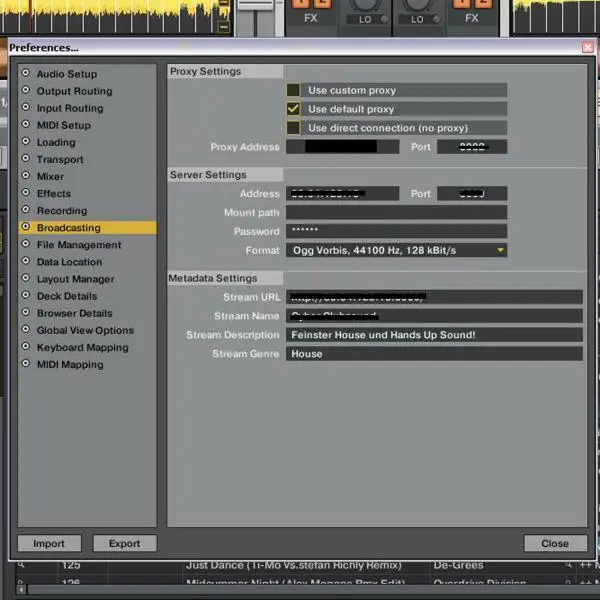
Task: Expand the Format dropdown for Ogg Vorbis
Action: click(500, 250)
